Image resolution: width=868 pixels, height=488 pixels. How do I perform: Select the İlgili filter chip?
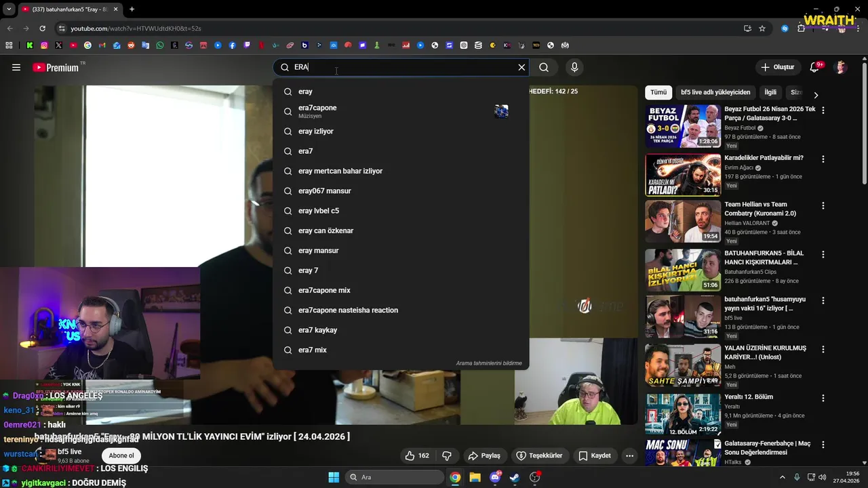click(770, 92)
